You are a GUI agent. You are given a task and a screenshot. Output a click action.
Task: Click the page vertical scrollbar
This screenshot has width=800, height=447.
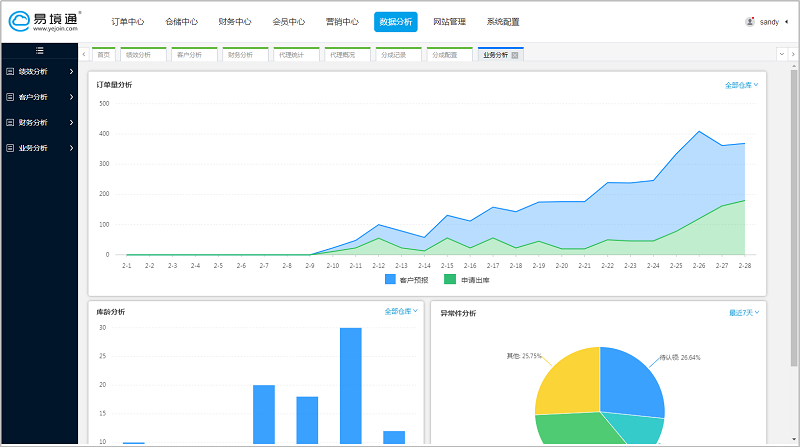coord(794,200)
